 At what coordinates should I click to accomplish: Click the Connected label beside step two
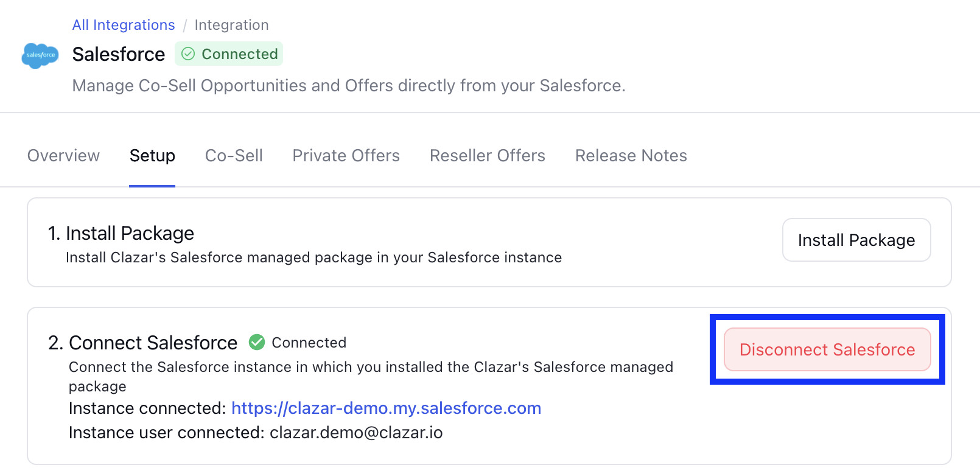coord(309,343)
